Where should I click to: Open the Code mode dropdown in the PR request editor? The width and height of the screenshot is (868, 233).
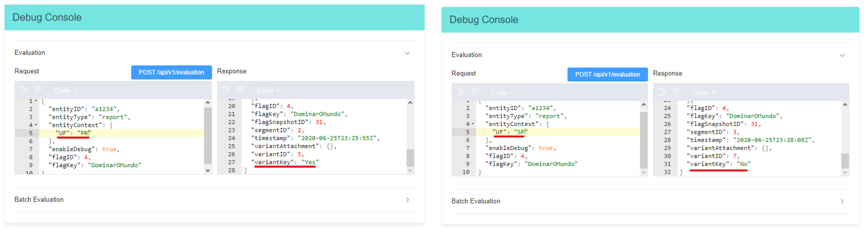[66, 91]
